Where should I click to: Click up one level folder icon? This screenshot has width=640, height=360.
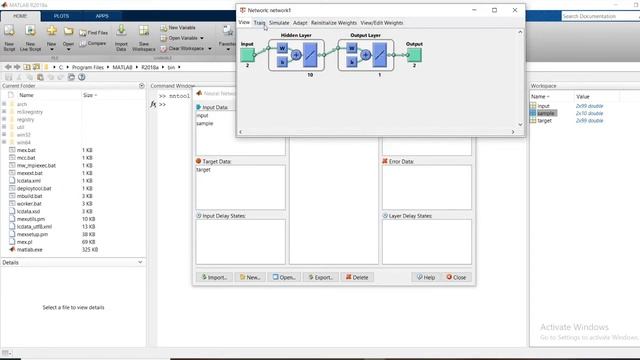[27, 67]
